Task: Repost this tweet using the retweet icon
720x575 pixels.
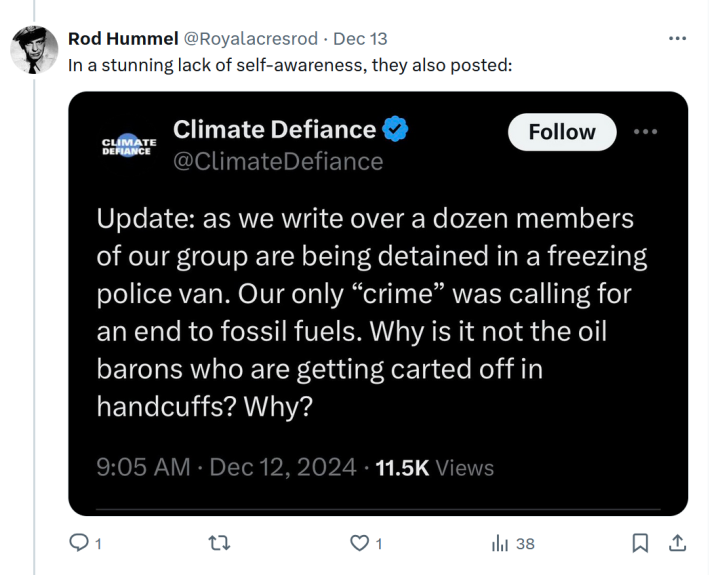Action: point(219,544)
